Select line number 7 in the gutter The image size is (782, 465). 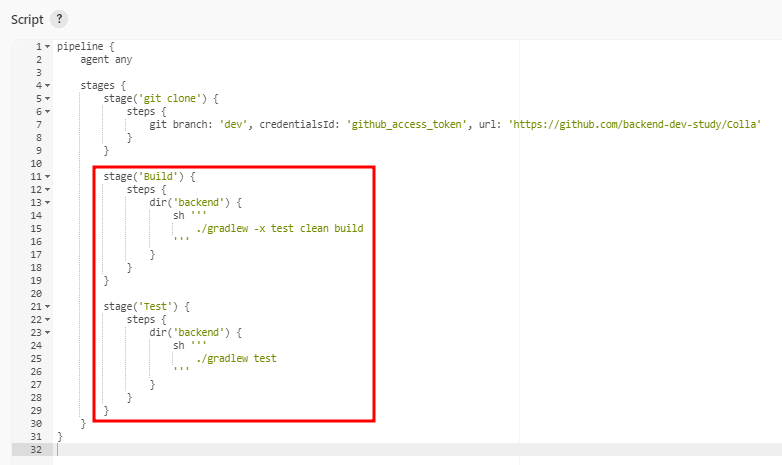[x=39, y=124]
